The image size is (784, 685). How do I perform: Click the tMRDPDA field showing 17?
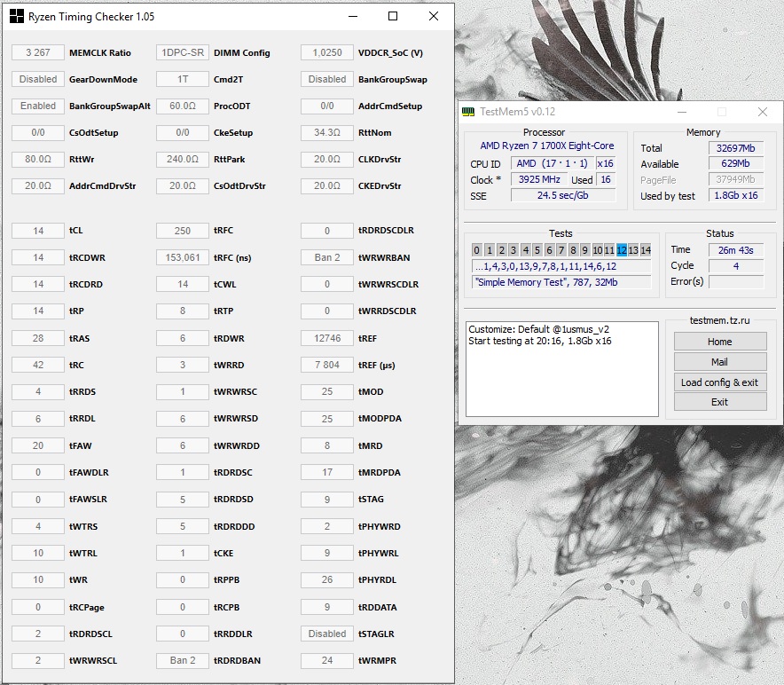327,472
